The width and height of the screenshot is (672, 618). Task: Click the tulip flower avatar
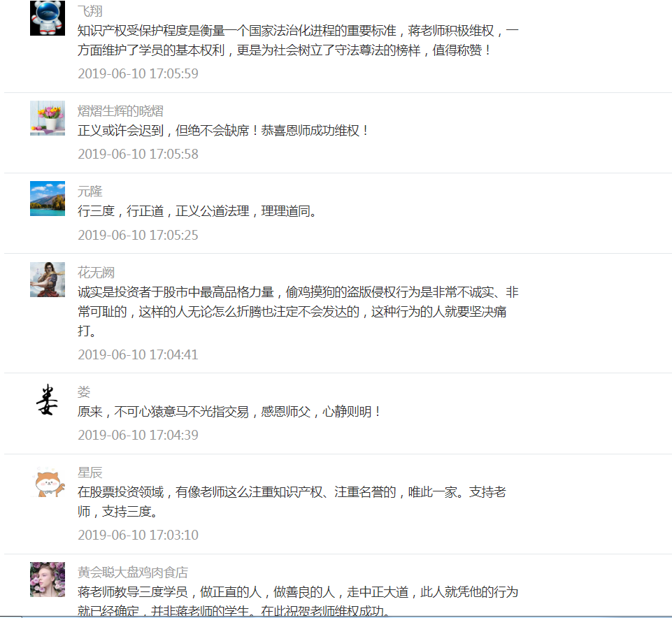[48, 118]
